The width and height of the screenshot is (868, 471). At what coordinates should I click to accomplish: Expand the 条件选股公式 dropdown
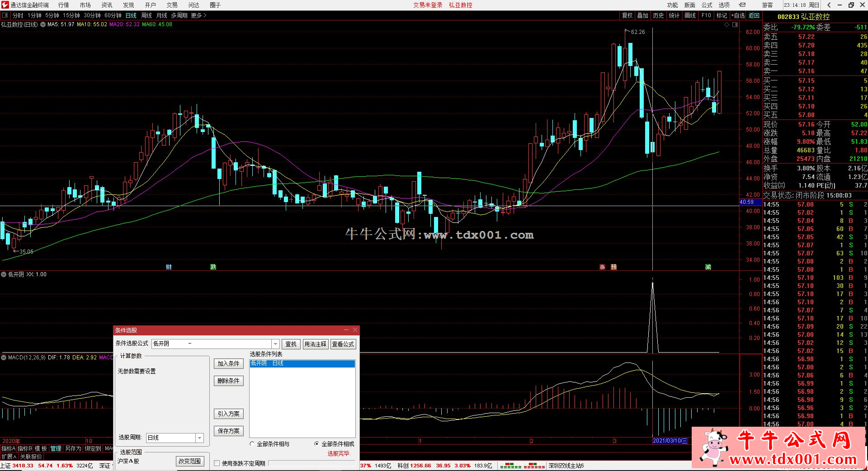[x=275, y=344]
